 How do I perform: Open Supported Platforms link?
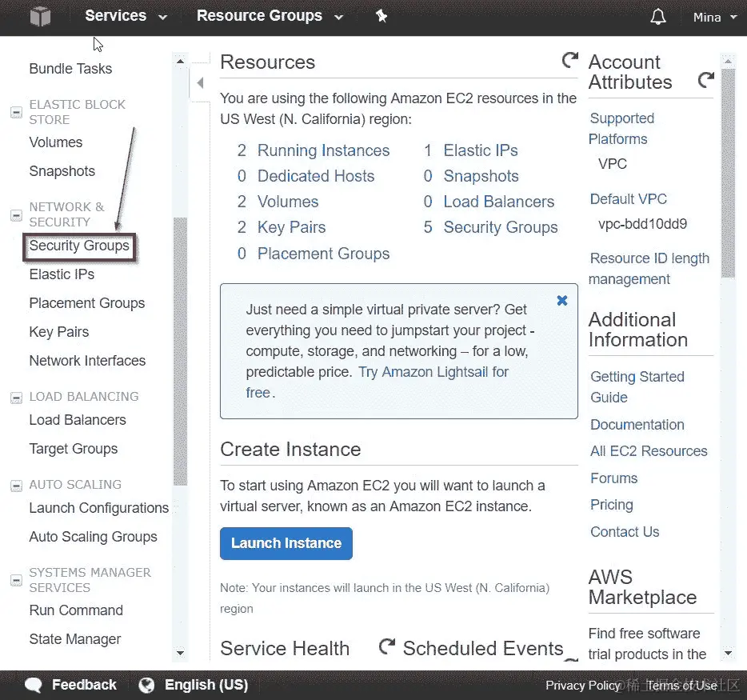(621, 129)
